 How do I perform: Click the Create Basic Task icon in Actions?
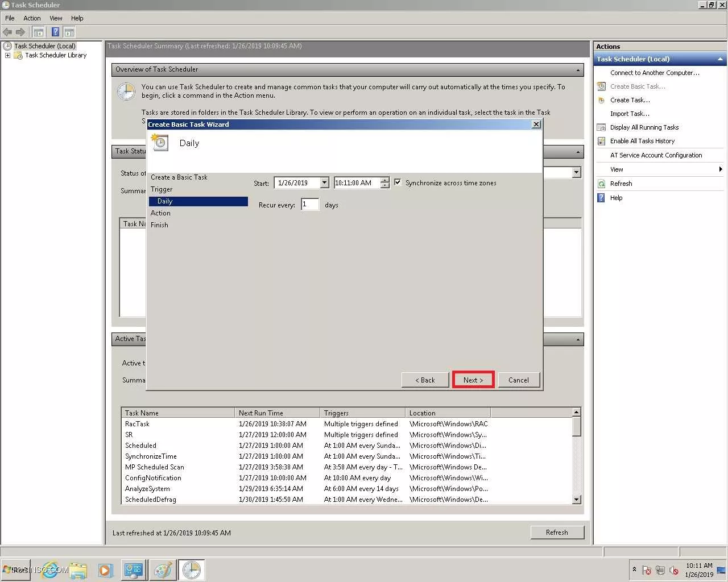click(601, 86)
